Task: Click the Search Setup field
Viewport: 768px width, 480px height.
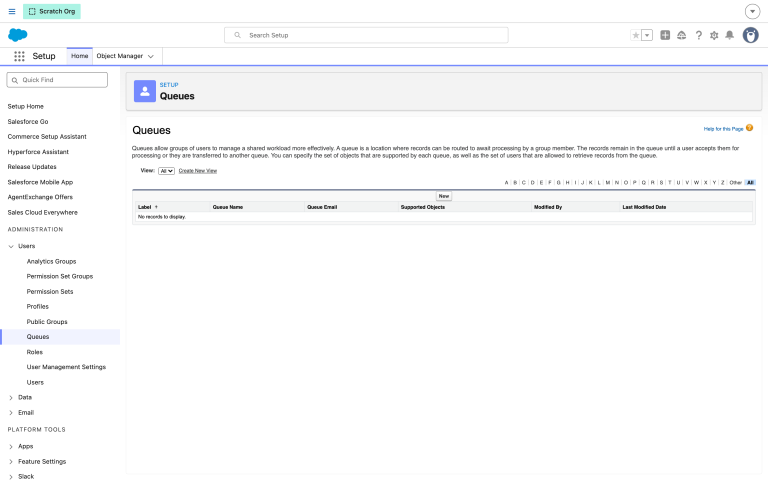Action: coord(366,35)
